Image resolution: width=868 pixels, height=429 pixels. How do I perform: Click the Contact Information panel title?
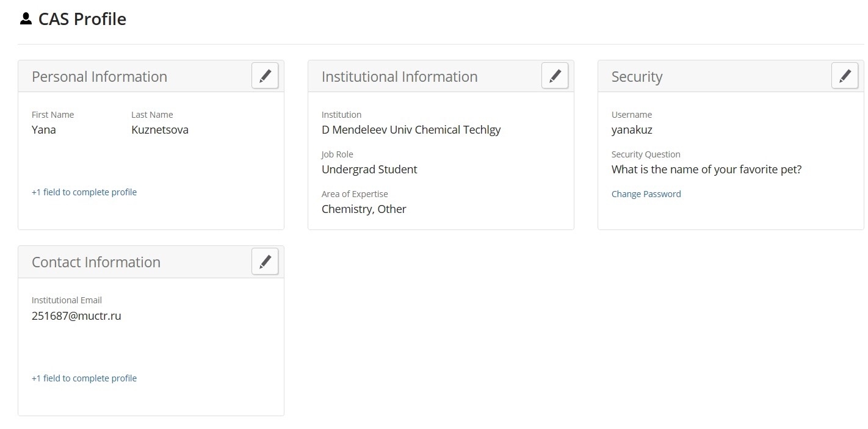(x=96, y=262)
